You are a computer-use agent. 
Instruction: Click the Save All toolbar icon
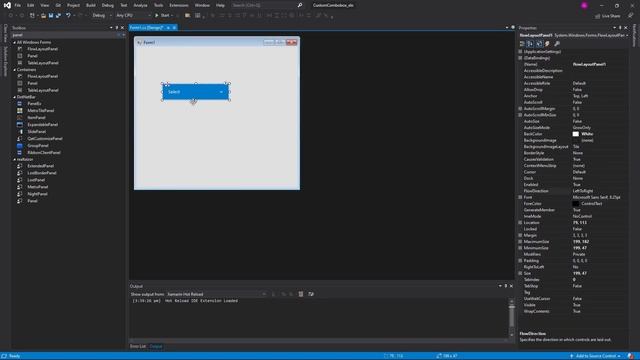tap(58, 16)
